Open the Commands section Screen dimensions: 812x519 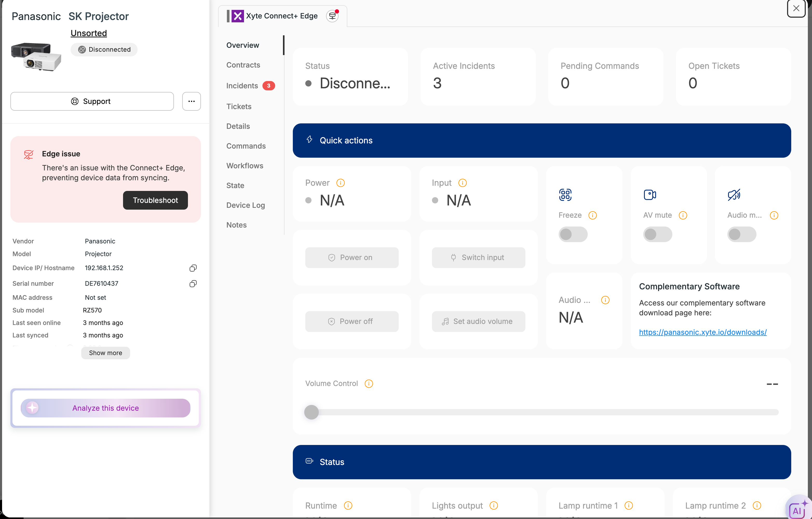coord(246,146)
